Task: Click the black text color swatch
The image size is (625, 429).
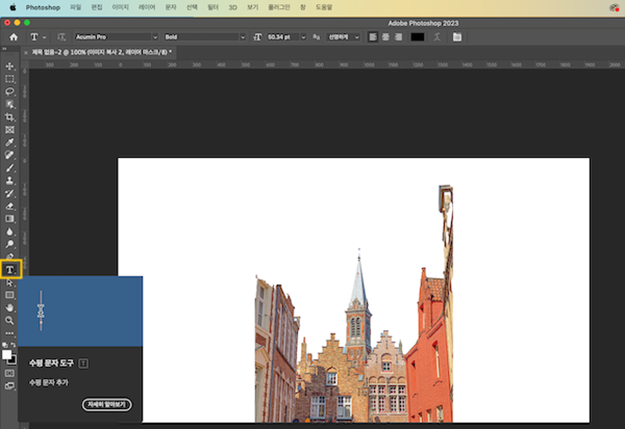Action: click(x=417, y=37)
